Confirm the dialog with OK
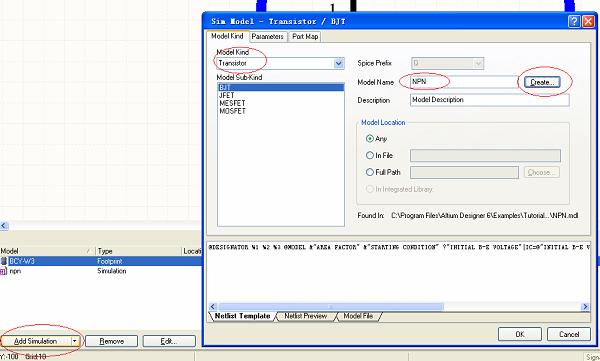This screenshot has width=600, height=361. tap(520, 334)
